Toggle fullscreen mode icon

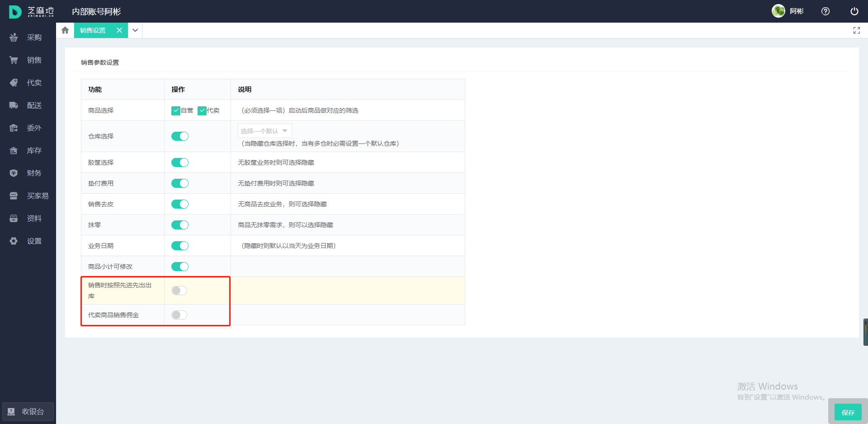tap(856, 30)
